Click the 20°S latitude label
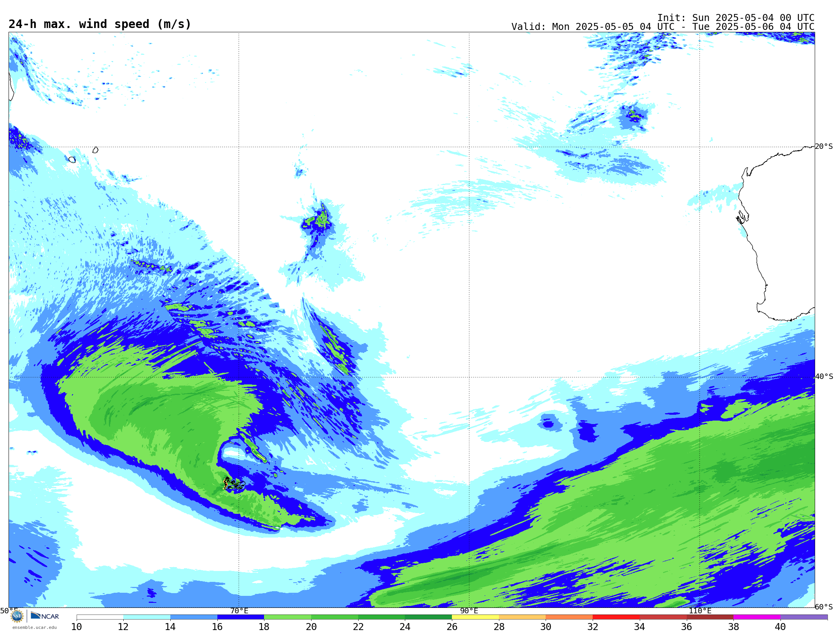The image size is (840, 632). click(824, 147)
